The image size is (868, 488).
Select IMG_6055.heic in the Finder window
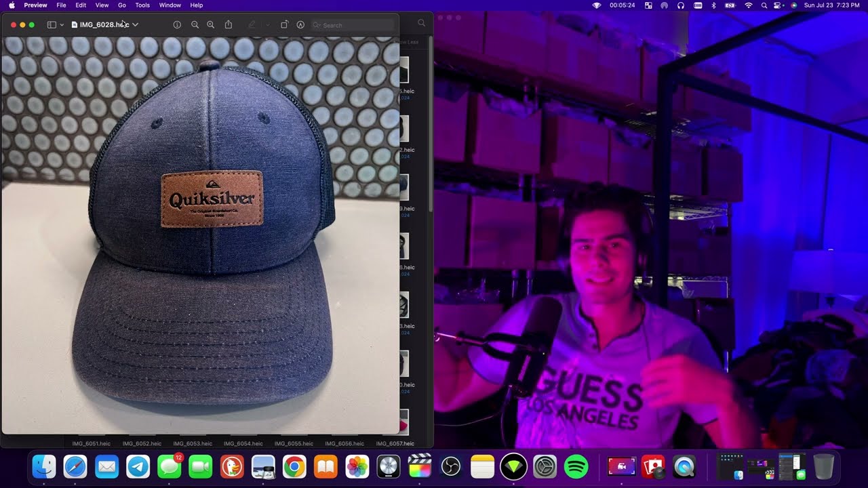pos(294,444)
